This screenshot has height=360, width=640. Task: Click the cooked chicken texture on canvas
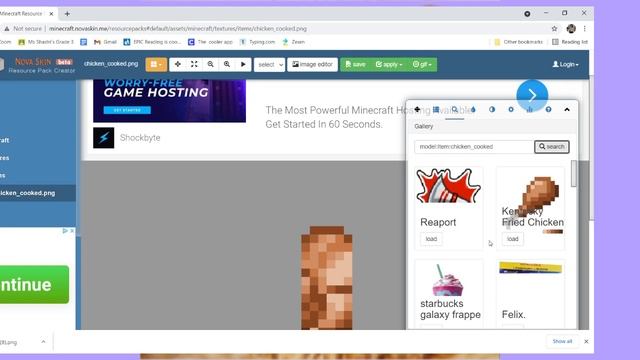[327, 278]
